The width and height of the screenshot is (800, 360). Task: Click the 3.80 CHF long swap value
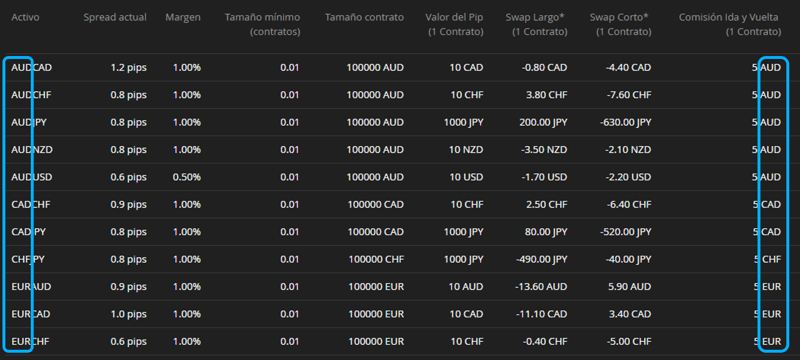(546, 95)
